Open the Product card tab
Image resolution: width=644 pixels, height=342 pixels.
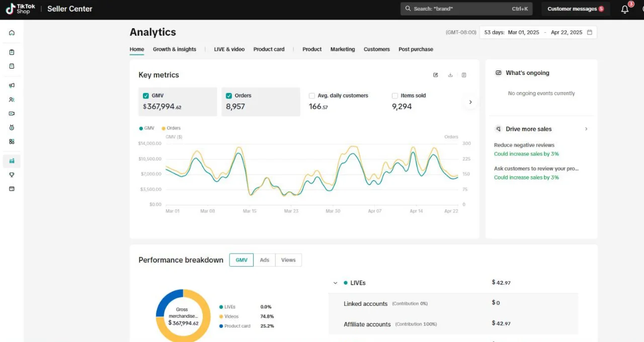tap(269, 49)
